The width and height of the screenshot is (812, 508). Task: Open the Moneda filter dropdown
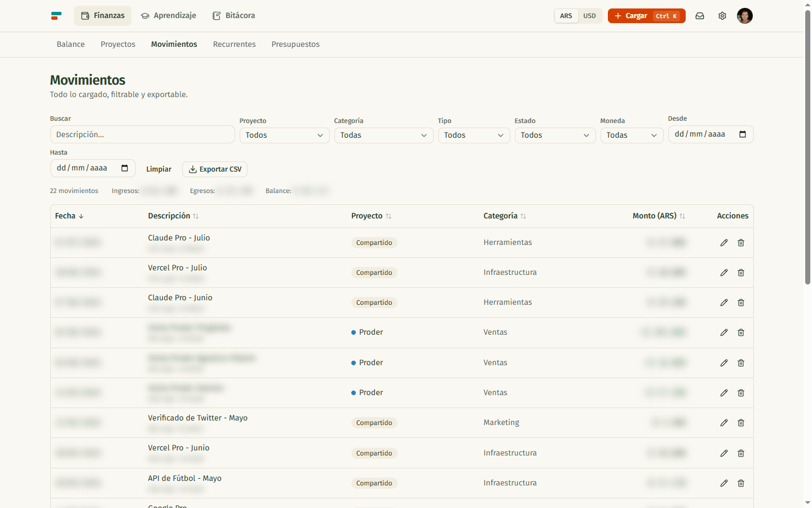(632, 135)
